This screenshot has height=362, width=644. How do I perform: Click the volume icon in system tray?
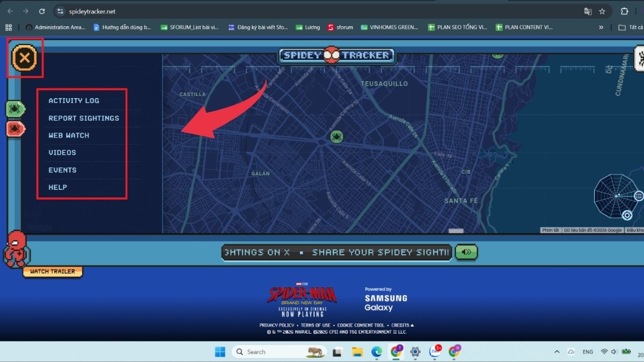coord(614,352)
